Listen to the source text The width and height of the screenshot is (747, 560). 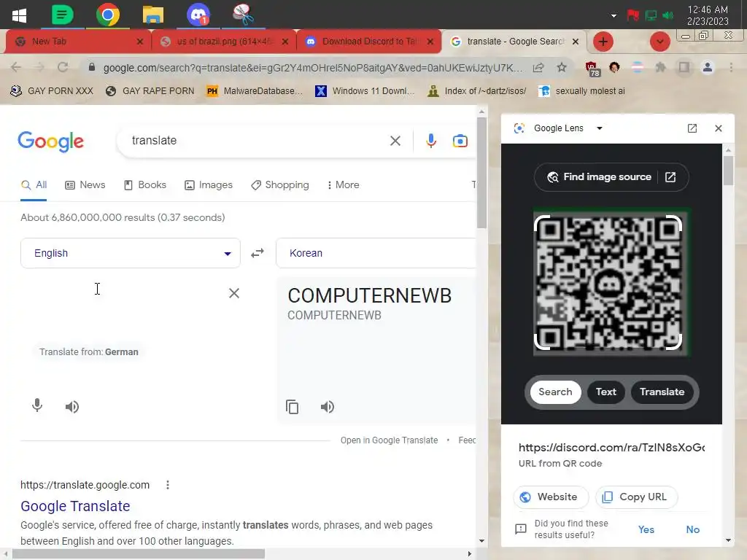pos(72,407)
